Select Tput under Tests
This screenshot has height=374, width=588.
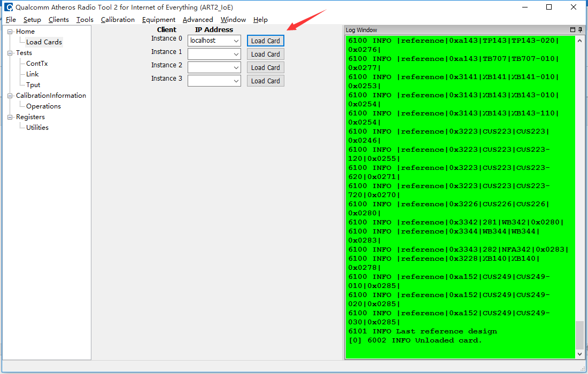click(33, 85)
